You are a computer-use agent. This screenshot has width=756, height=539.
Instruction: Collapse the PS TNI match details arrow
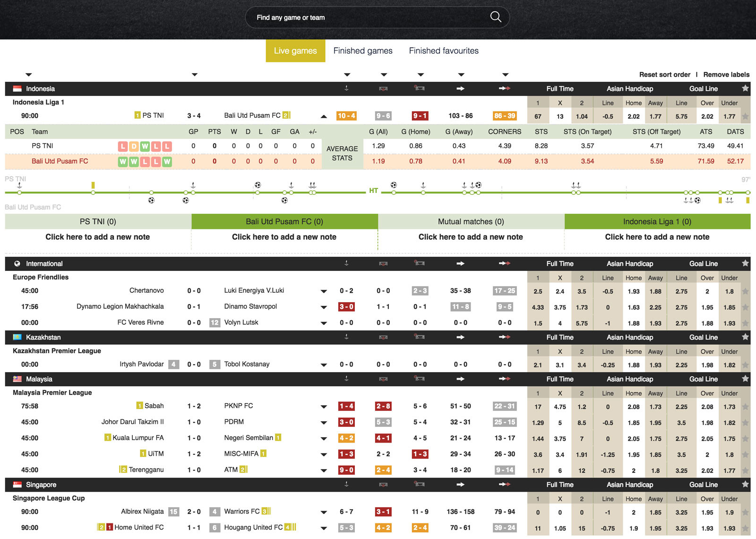point(324,116)
